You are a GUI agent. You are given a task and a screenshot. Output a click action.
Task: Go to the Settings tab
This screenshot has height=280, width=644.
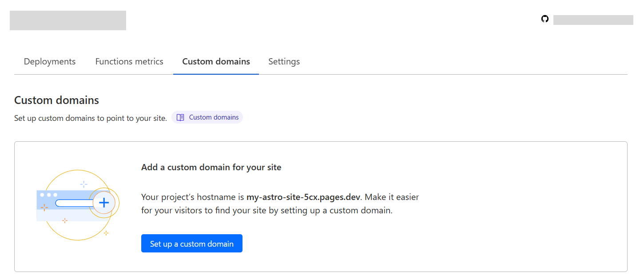284,62
